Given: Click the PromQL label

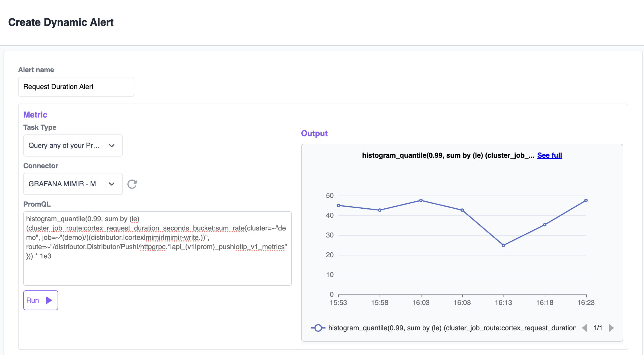Looking at the screenshot, I should [x=37, y=204].
